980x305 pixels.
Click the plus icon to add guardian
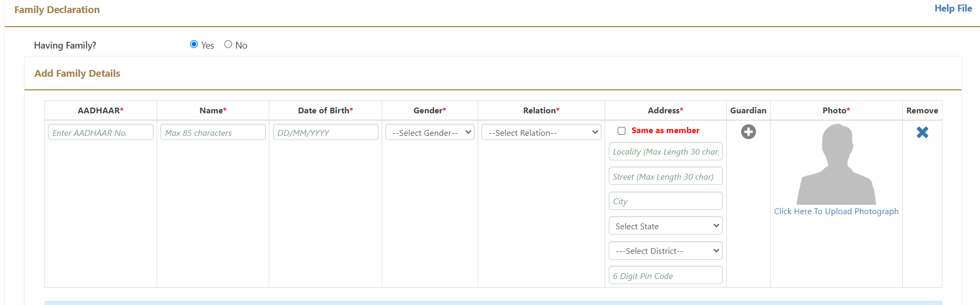click(748, 132)
